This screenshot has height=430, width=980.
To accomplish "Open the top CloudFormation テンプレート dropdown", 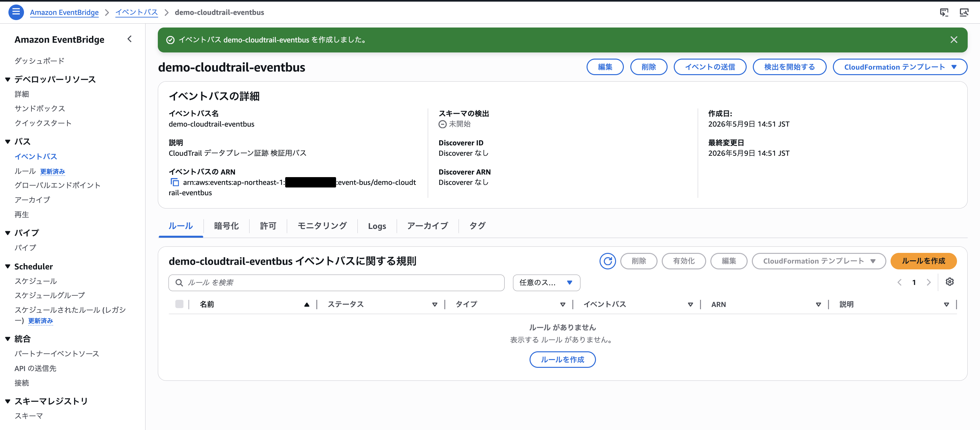I will point(900,67).
